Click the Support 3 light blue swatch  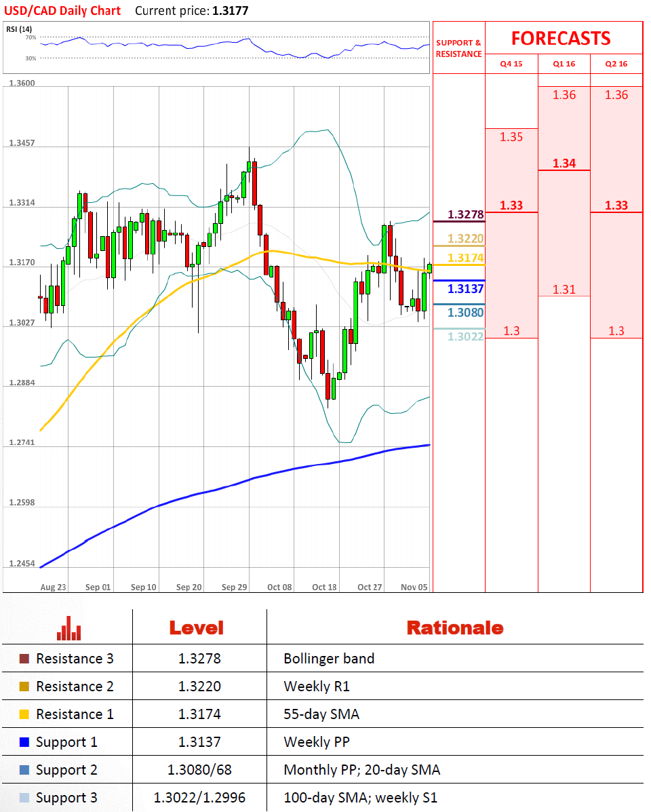pos(24,798)
